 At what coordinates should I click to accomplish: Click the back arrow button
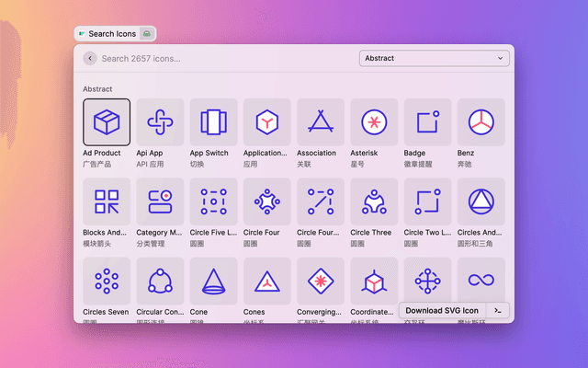coord(90,58)
